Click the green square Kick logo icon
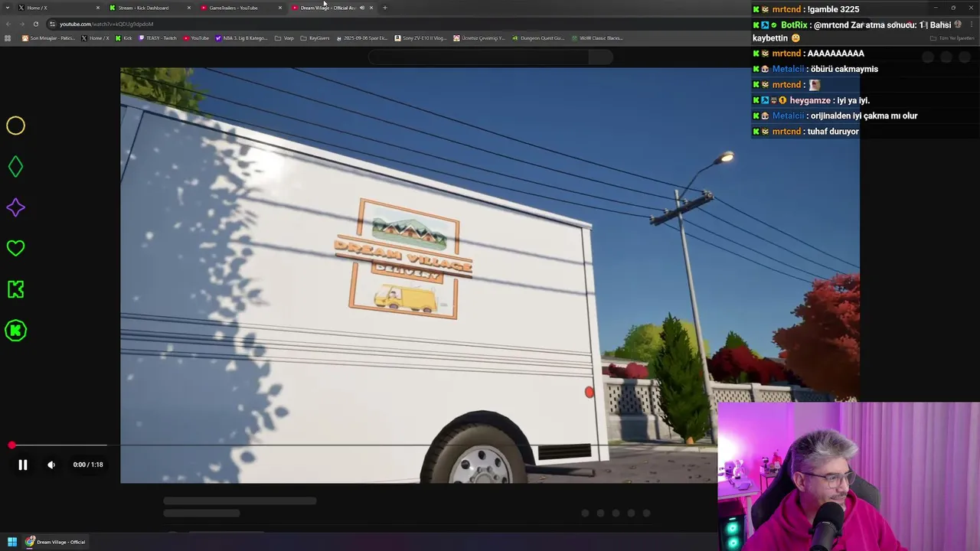 click(x=15, y=289)
